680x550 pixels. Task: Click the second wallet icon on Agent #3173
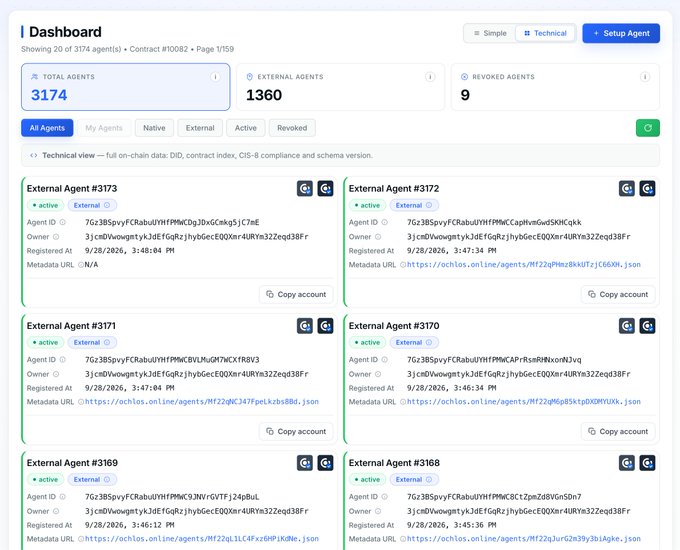[x=325, y=189]
